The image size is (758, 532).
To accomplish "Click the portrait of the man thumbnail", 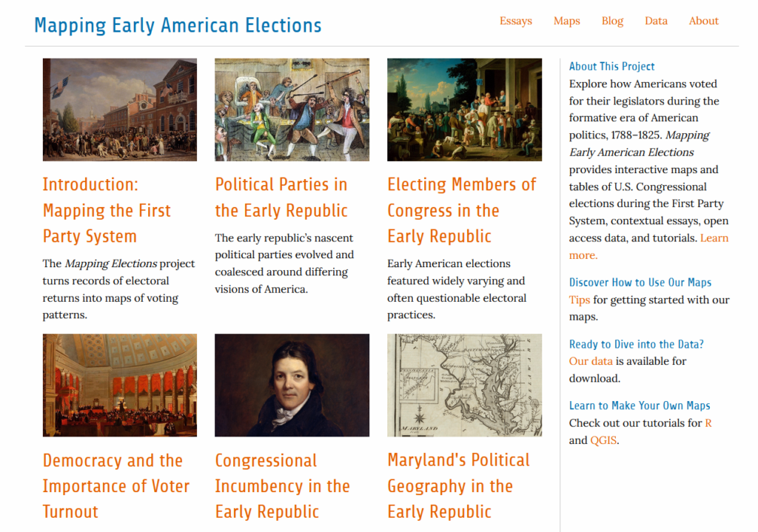I will (x=292, y=385).
